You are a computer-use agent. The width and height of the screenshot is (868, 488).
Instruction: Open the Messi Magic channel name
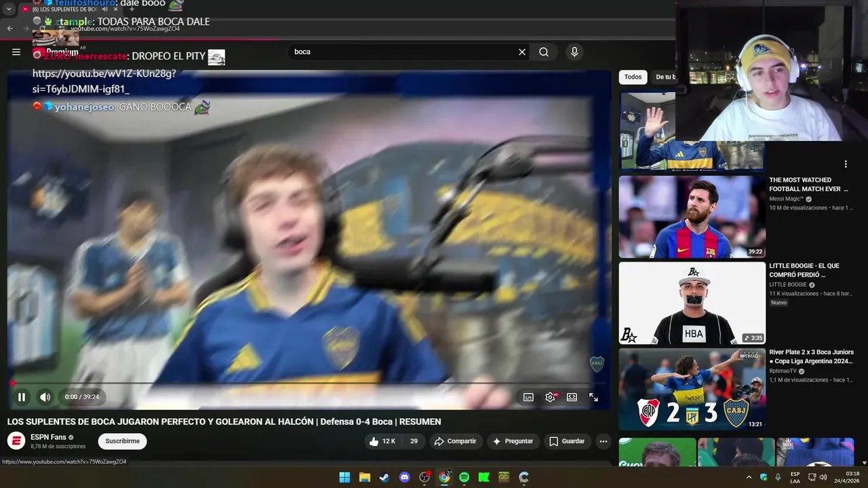click(786, 199)
